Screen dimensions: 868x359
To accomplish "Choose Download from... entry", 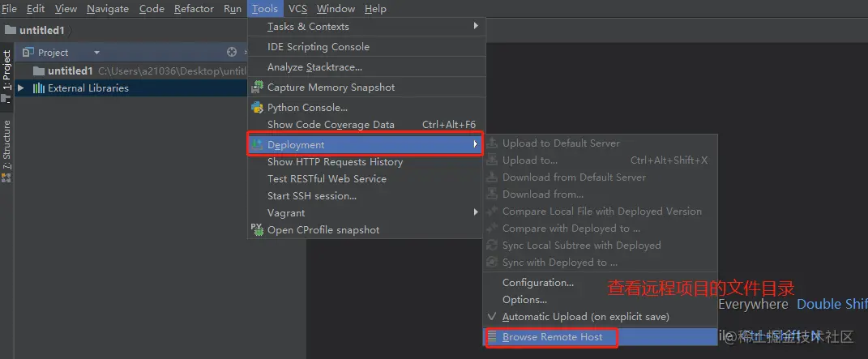I will 600,194.
